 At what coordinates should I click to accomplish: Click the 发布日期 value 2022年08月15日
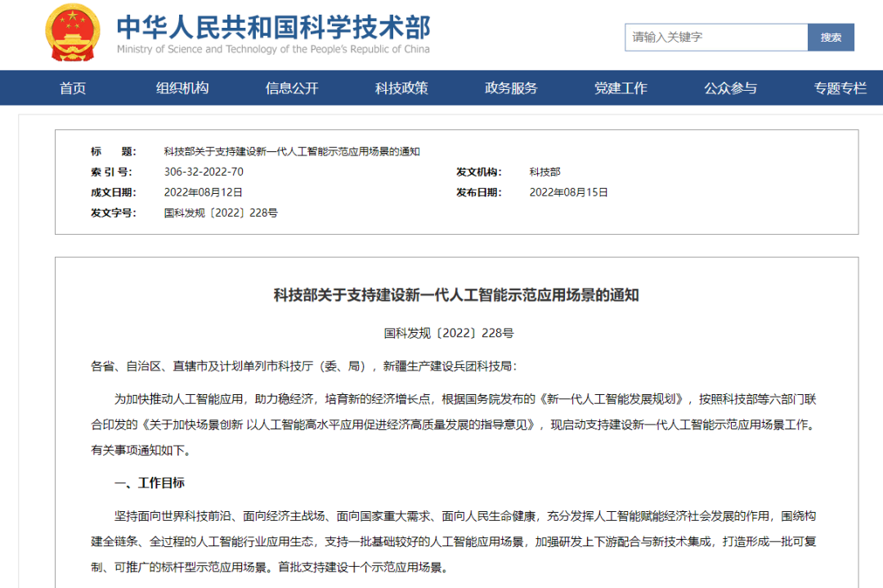pos(569,192)
